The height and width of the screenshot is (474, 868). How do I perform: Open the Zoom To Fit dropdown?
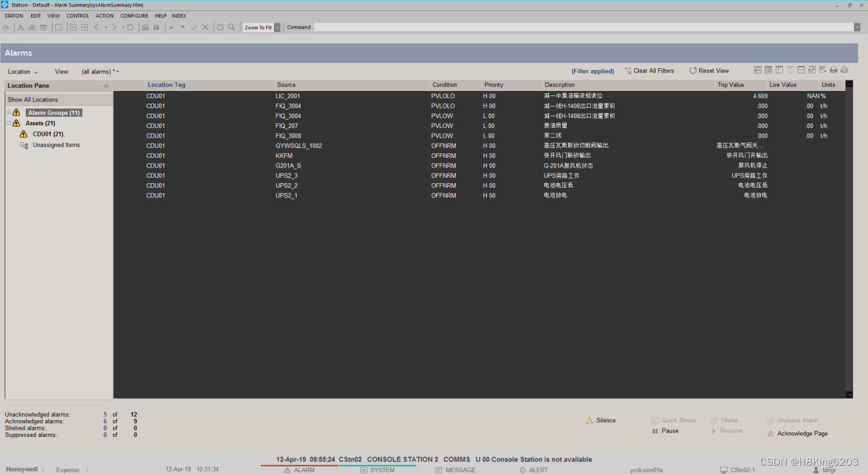click(x=277, y=27)
